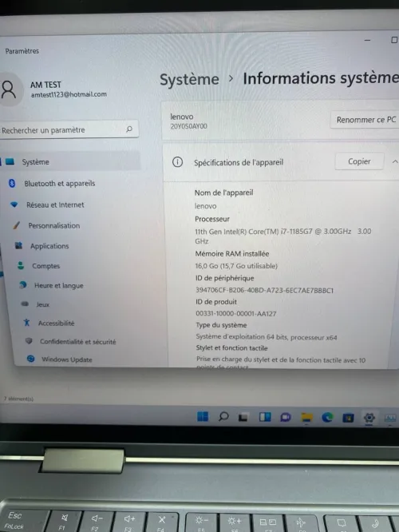Screen dimensions: 399x532
Task: Open the Widgets taskbar icon
Action: tap(265, 417)
